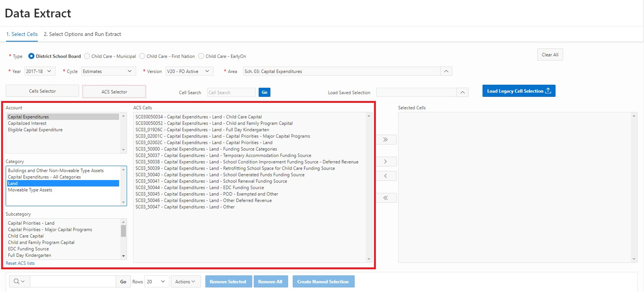Viewport: 644px width, 292px height.
Task: Select Child Care - Municipal radio option
Action: [87, 56]
